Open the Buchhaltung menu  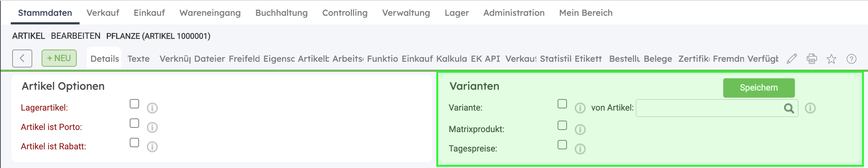tap(281, 13)
